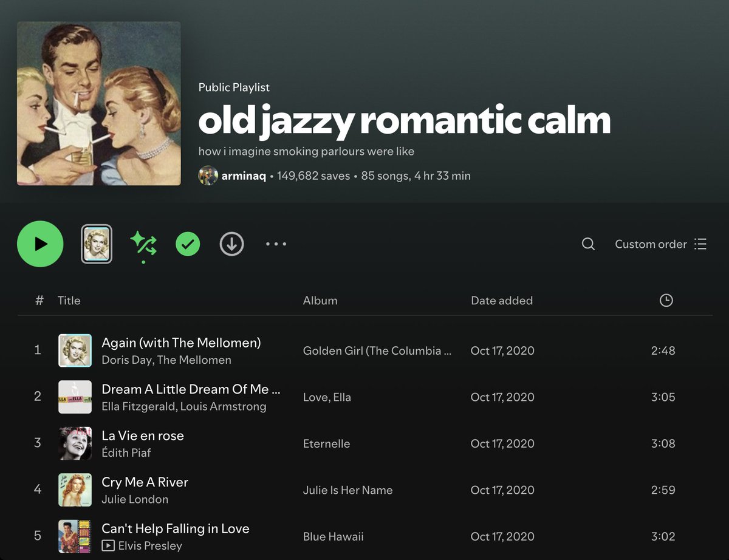The width and height of the screenshot is (729, 560).
Task: Select the 3:05 duration of Dream A Little Dream
Action: (663, 397)
